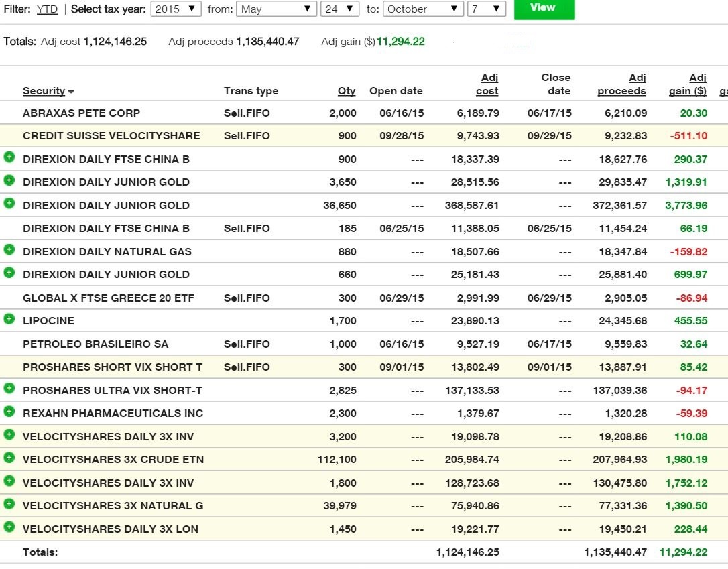The height and width of the screenshot is (569, 728).
Task: Sort table by Security column
Action: pos(44,91)
